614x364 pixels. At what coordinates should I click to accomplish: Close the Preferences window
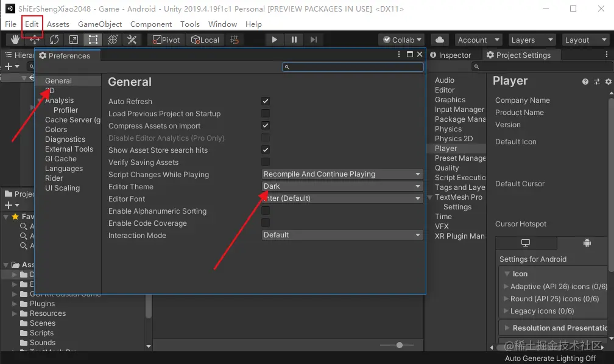click(420, 54)
